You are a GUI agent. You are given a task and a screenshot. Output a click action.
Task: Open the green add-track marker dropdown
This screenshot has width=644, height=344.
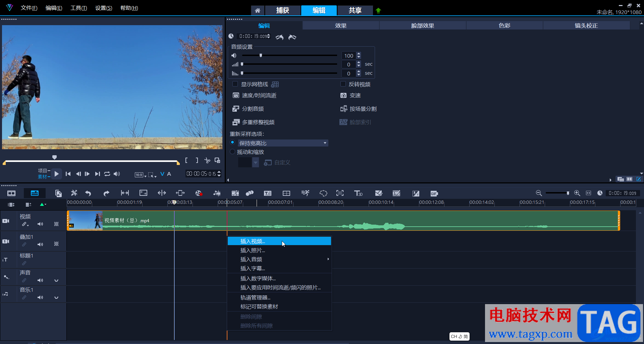coord(43,204)
